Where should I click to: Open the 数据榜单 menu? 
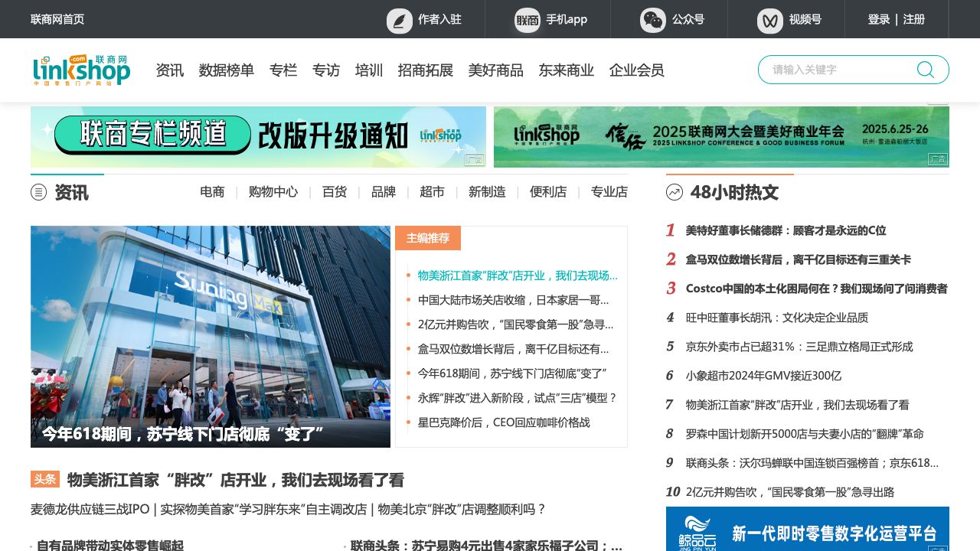[226, 70]
